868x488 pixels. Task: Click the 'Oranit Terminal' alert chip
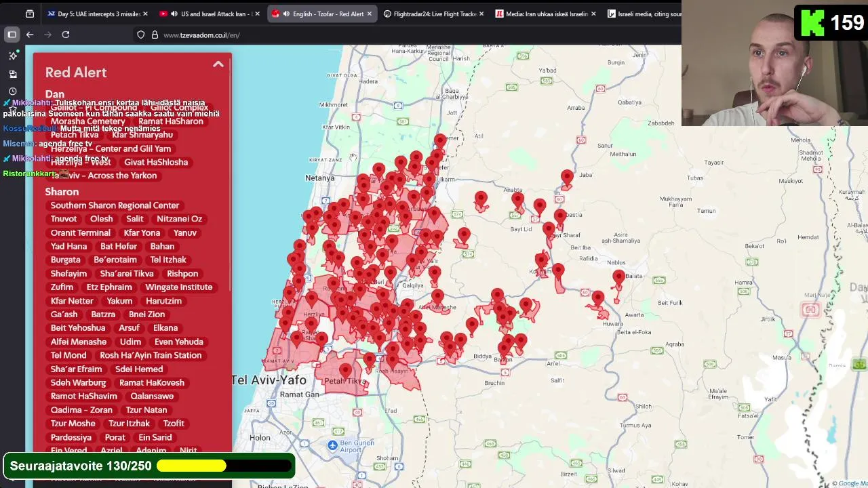click(x=80, y=232)
